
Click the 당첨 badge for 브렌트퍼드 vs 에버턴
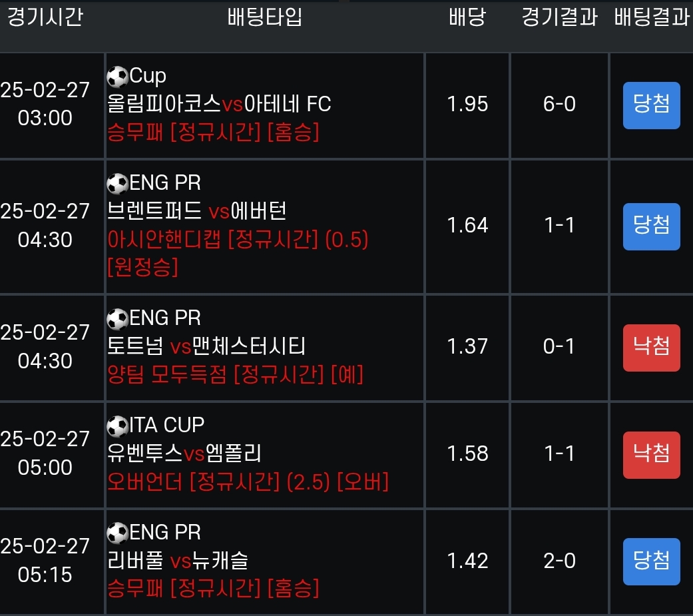click(651, 226)
